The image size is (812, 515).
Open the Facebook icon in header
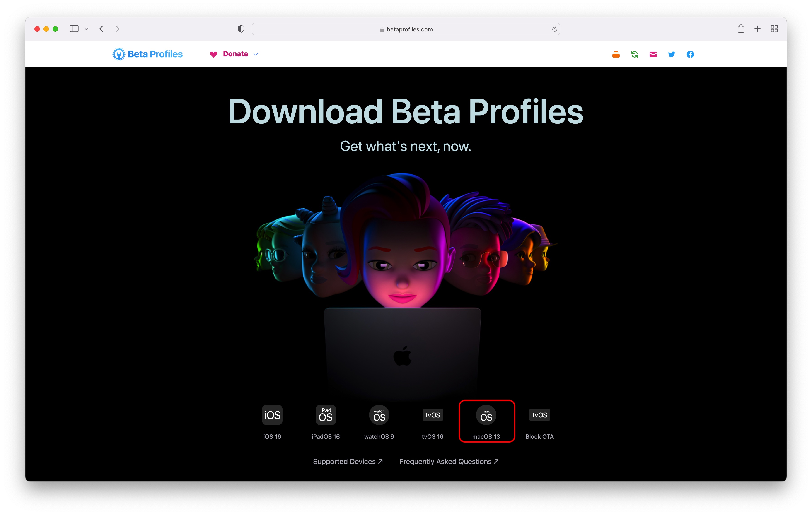[690, 54]
